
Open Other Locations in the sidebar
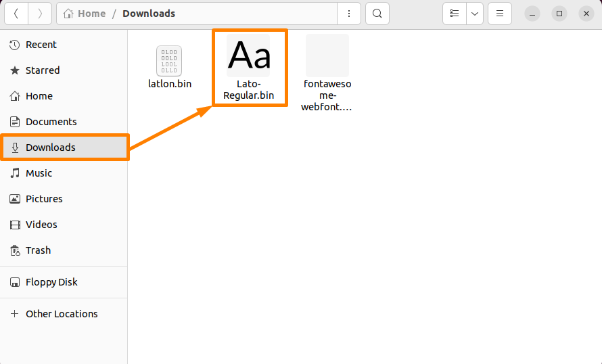click(64, 314)
